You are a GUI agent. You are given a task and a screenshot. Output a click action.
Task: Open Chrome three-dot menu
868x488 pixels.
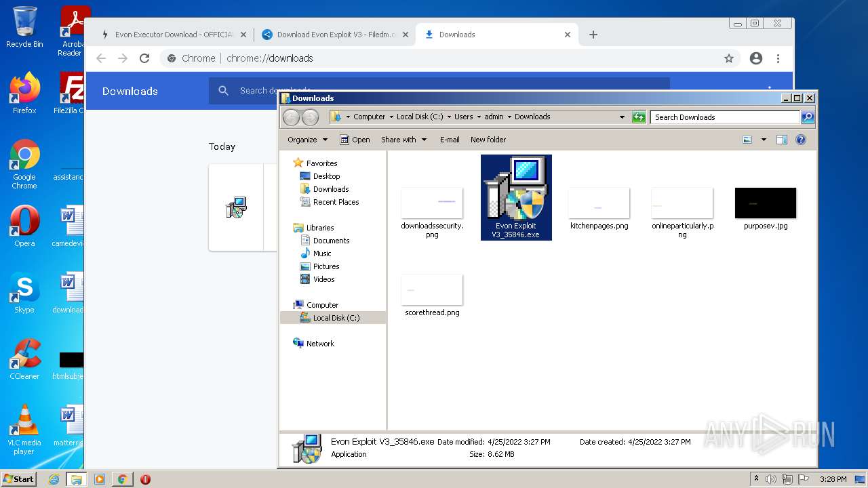coord(778,58)
